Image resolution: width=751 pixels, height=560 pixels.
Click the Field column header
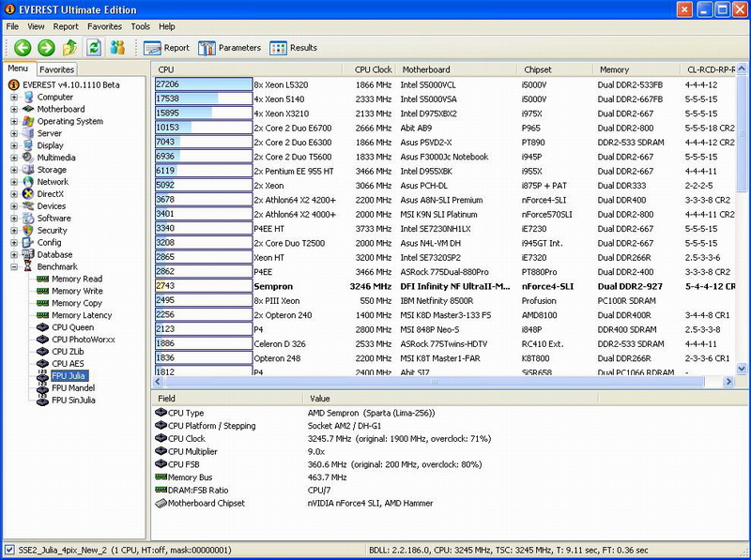coord(227,399)
